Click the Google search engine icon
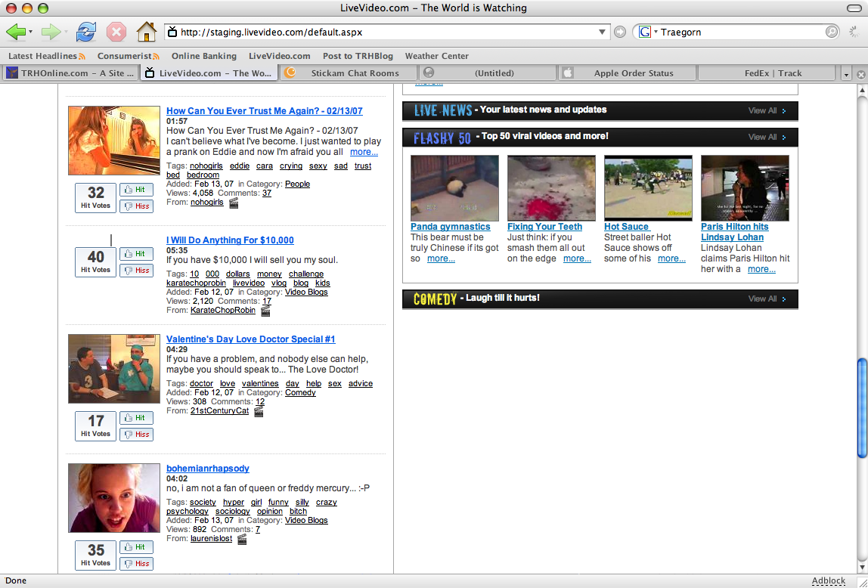The height and width of the screenshot is (588, 868). point(645,32)
